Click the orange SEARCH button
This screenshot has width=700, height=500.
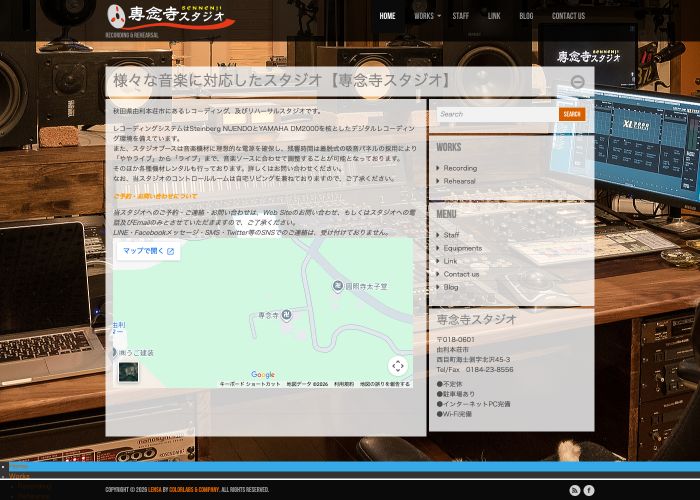(x=572, y=114)
